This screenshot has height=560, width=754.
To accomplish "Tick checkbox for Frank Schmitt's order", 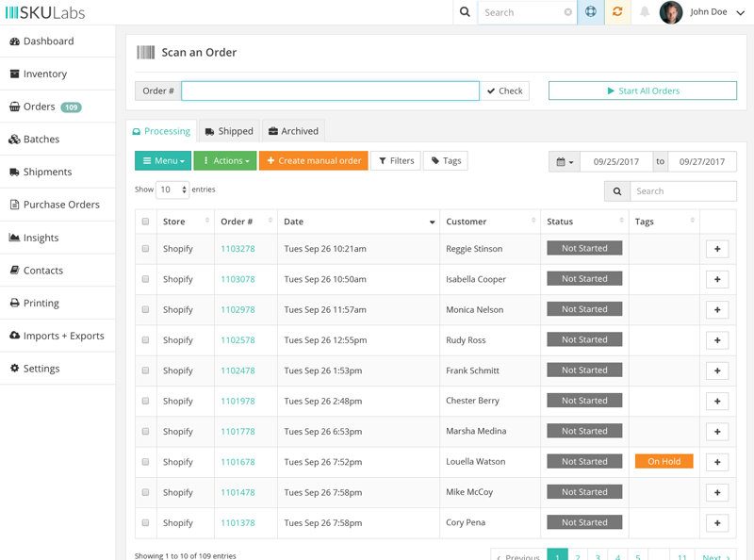I will 146,371.
